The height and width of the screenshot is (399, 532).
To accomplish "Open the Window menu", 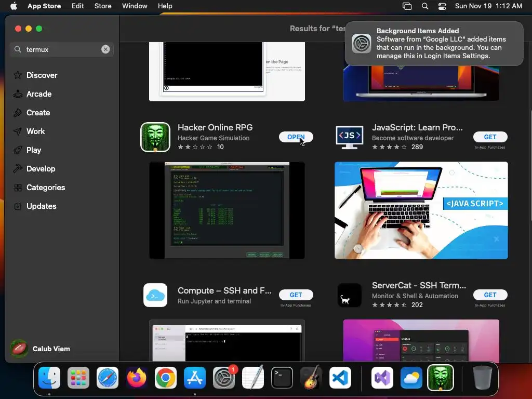I will point(135,6).
